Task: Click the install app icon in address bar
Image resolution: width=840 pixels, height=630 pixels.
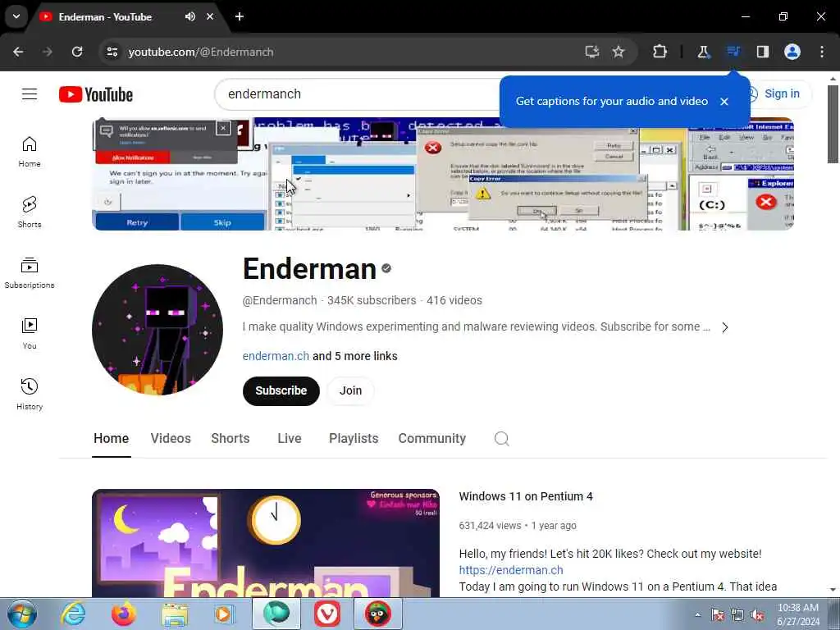Action: click(591, 52)
